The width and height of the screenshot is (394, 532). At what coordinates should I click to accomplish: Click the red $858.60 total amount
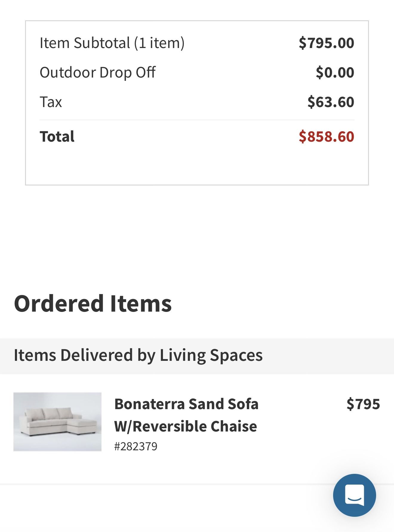tap(326, 137)
